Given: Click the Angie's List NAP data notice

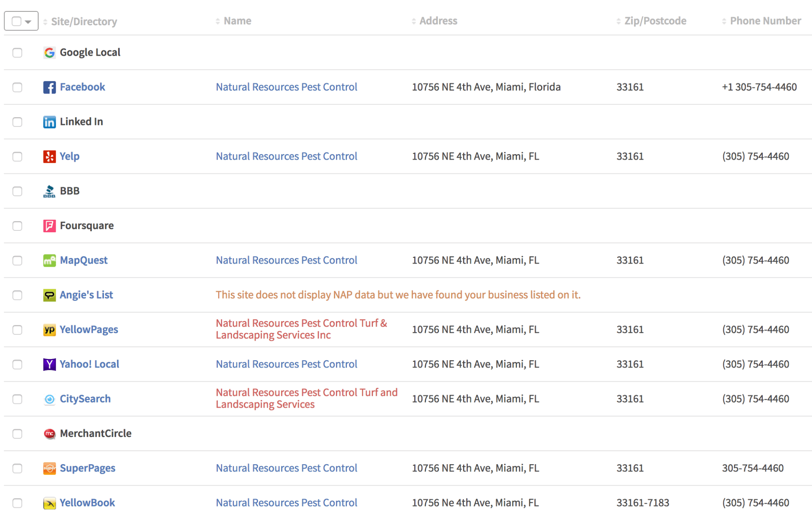Looking at the screenshot, I should tap(398, 295).
